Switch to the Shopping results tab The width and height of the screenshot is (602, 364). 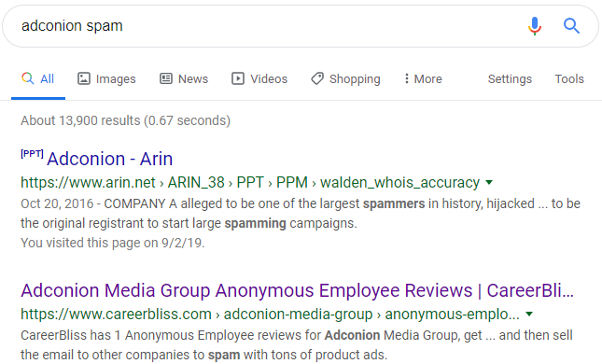345,78
